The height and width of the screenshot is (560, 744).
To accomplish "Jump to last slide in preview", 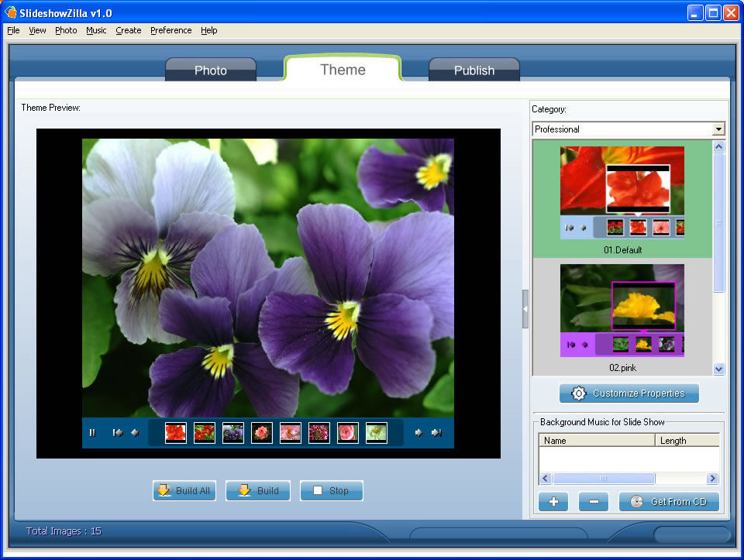I will tap(436, 433).
